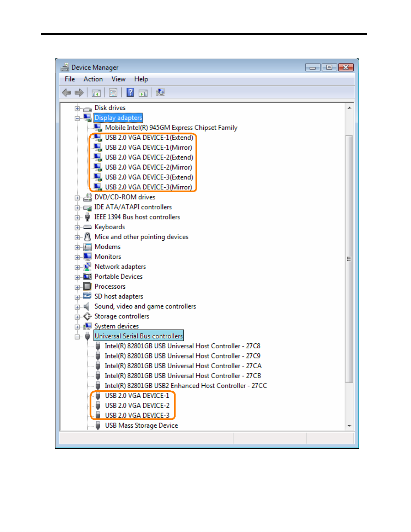411x532 pixels.
Task: Select USB 2.0 VGA DEVICE-2(Extend) adapter
Action: click(149, 157)
